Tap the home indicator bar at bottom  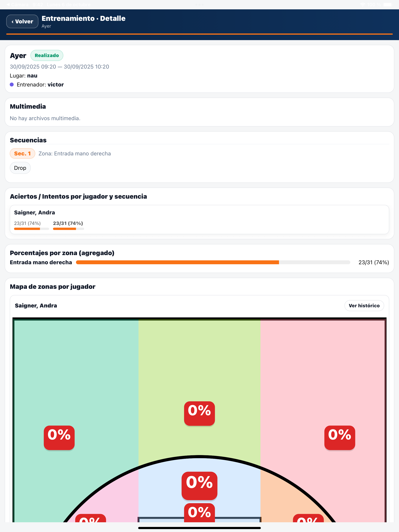[x=199, y=528]
